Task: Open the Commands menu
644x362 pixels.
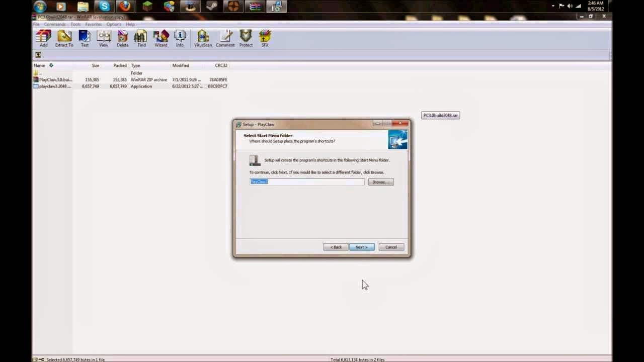Action: point(55,24)
